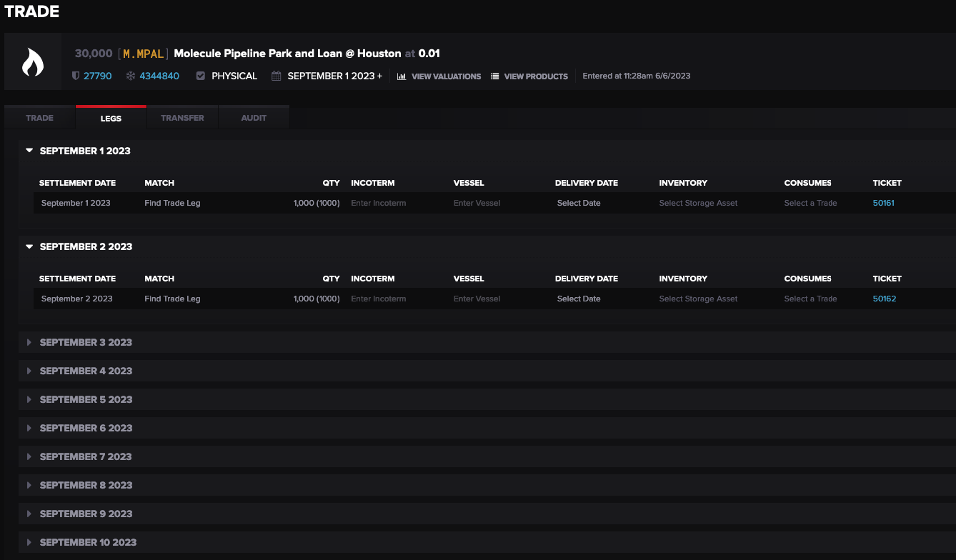The image size is (956, 560).
Task: Click the 4344840 ID link
Action: [x=159, y=76]
